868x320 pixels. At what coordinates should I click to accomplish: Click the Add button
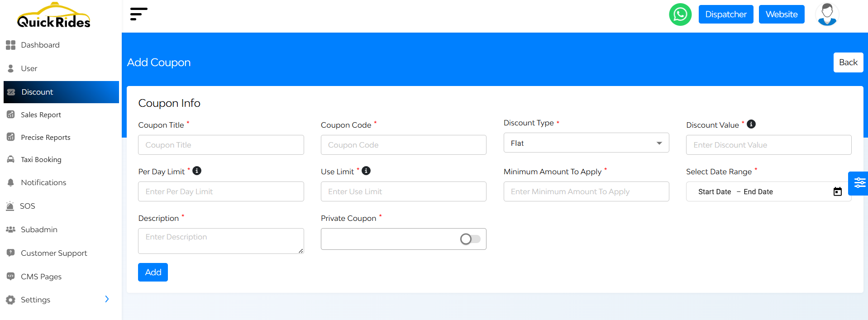(153, 272)
